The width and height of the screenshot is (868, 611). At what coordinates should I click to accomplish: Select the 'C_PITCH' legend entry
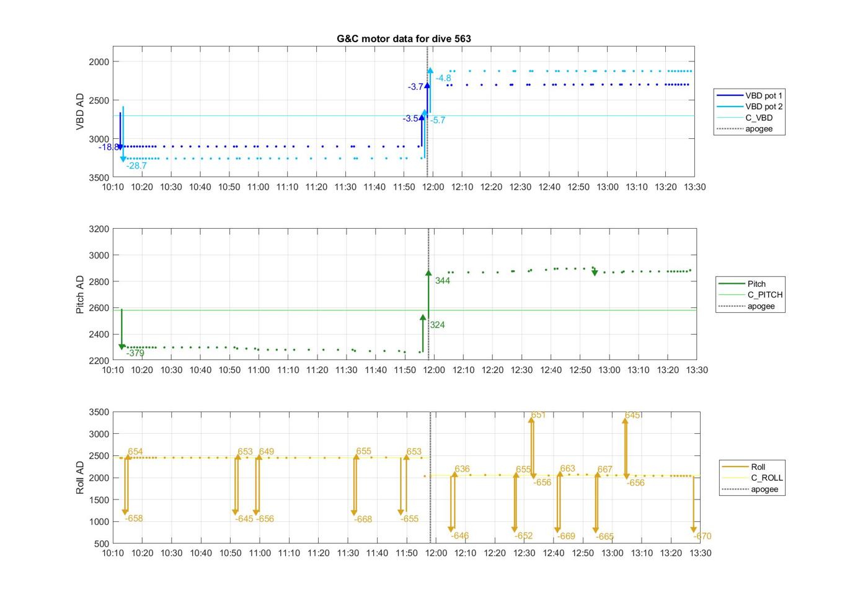pos(750,295)
